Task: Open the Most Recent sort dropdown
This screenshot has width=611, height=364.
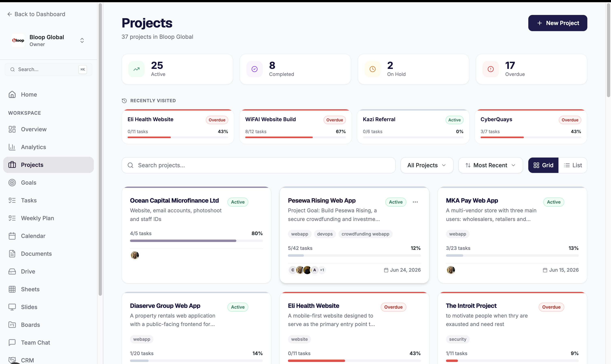Action: 490,165
